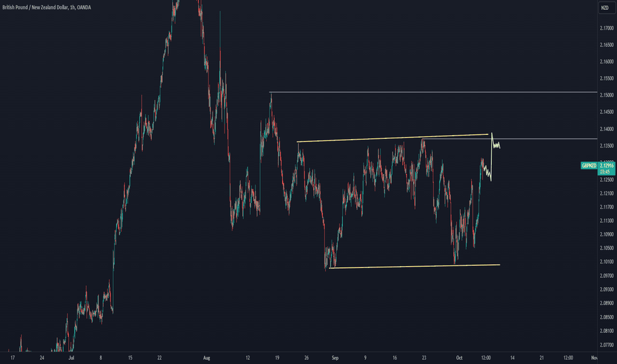Click the 2.10900 price axis label
This screenshot has width=617, height=364.
[x=606, y=234]
